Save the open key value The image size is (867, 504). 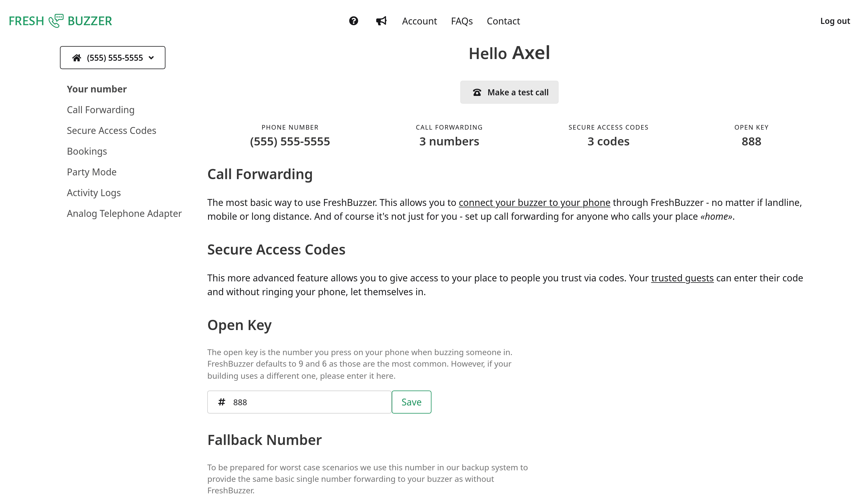(x=411, y=402)
